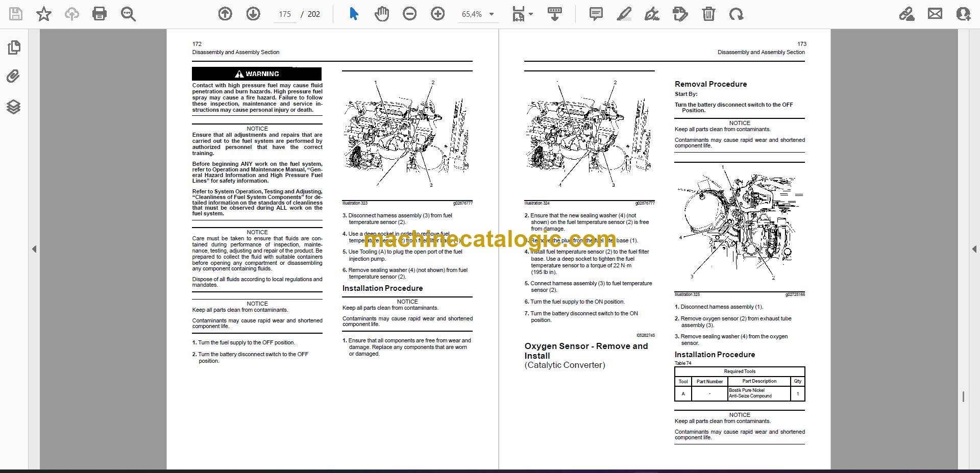
Task: Select the highlight text pen tool
Action: [624, 14]
